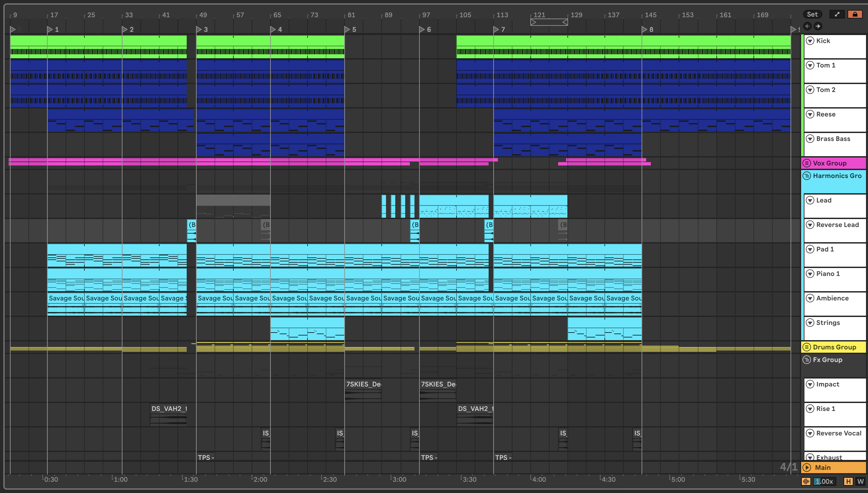Click the Main track play icon
The height and width of the screenshot is (493, 868).
click(807, 468)
